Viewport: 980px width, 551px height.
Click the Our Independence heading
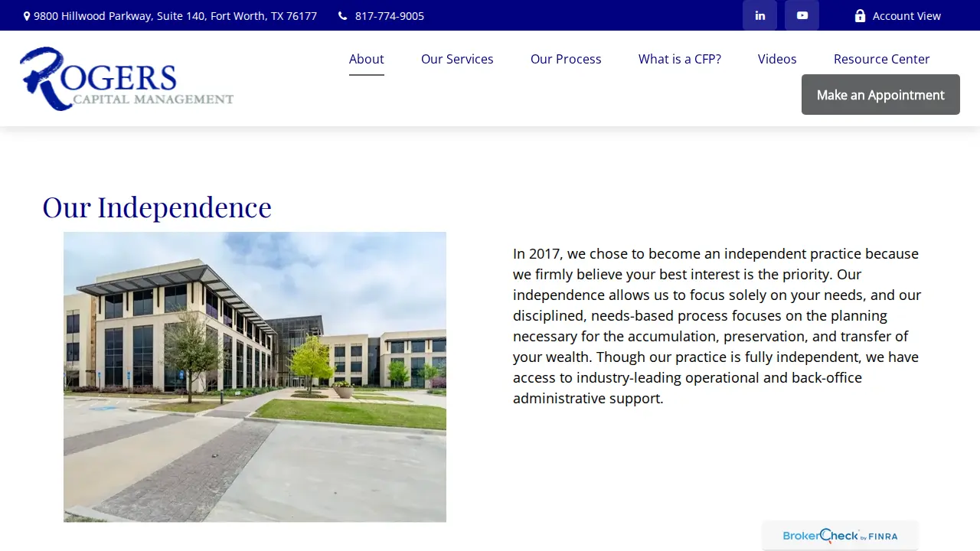[x=157, y=207]
